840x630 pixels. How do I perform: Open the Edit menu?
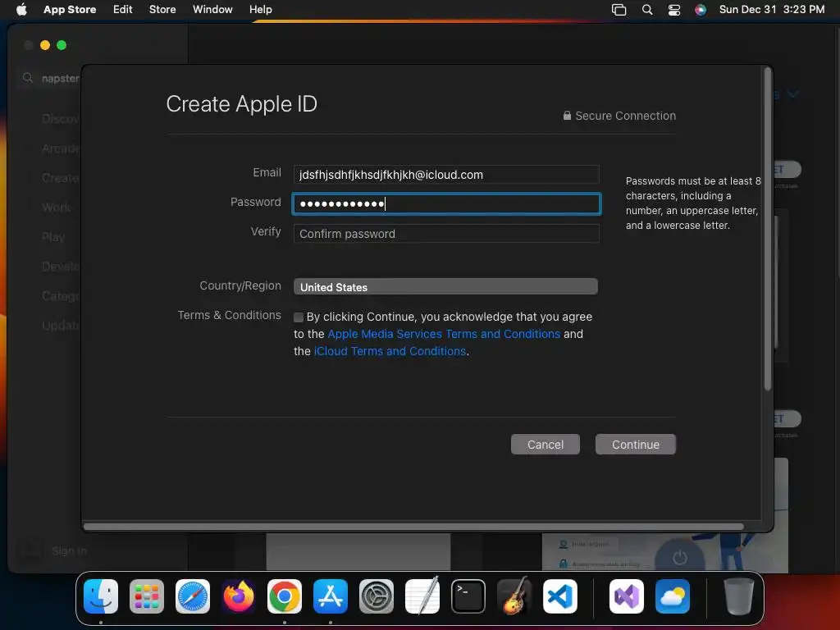pos(123,9)
